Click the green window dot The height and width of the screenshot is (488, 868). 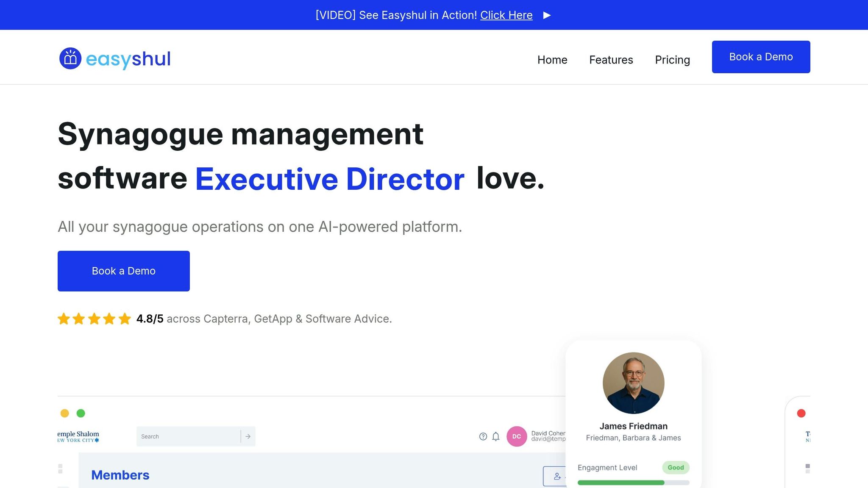[x=81, y=413]
